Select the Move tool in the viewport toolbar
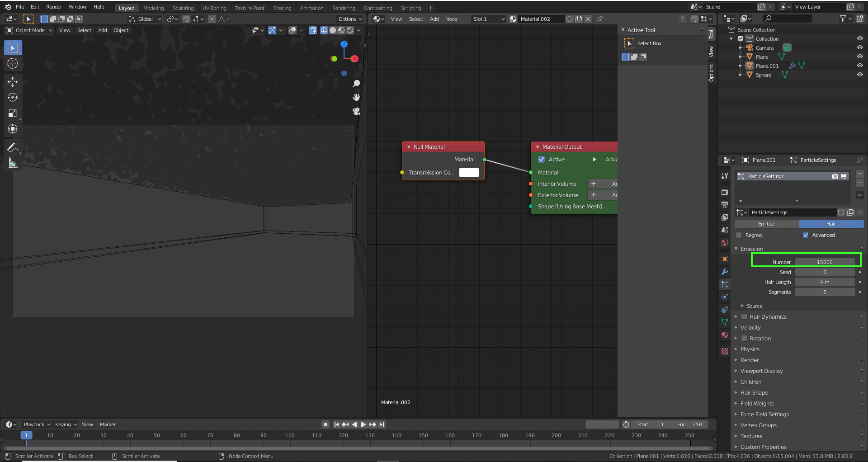 13,81
